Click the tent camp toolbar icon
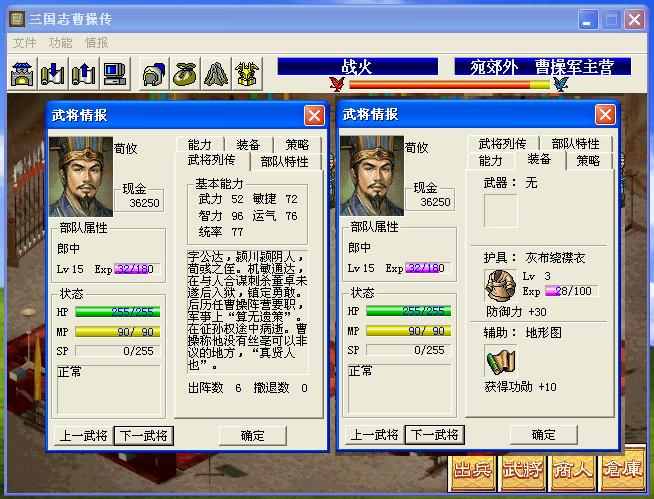This screenshot has height=499, width=654. tap(216, 74)
